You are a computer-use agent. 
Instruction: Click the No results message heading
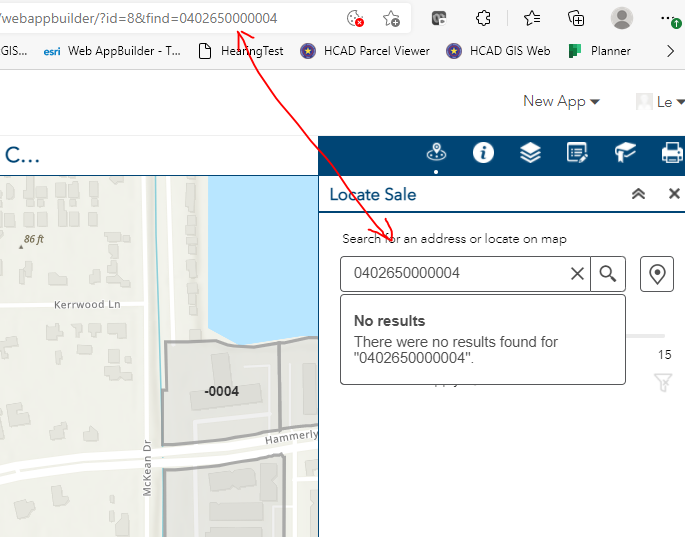(x=389, y=321)
